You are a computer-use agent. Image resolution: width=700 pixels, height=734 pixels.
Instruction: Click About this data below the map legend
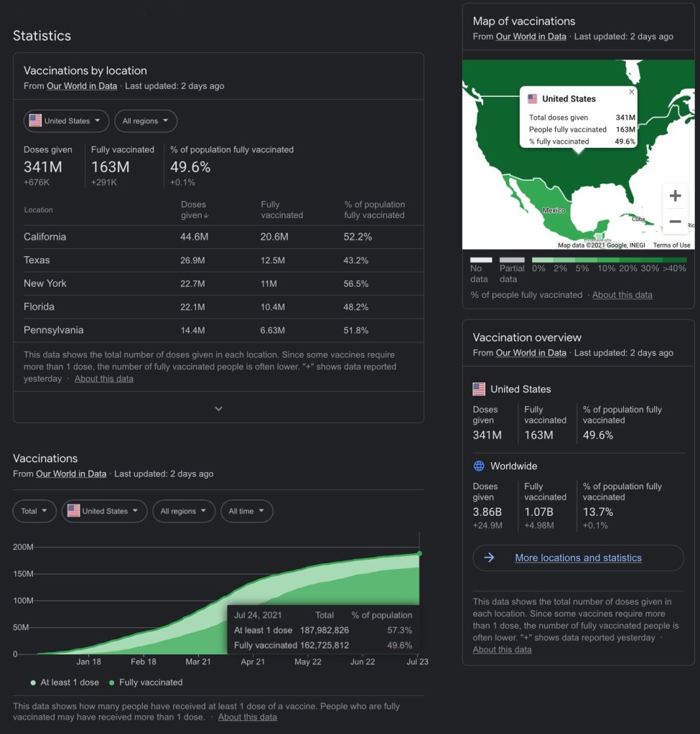[622, 295]
